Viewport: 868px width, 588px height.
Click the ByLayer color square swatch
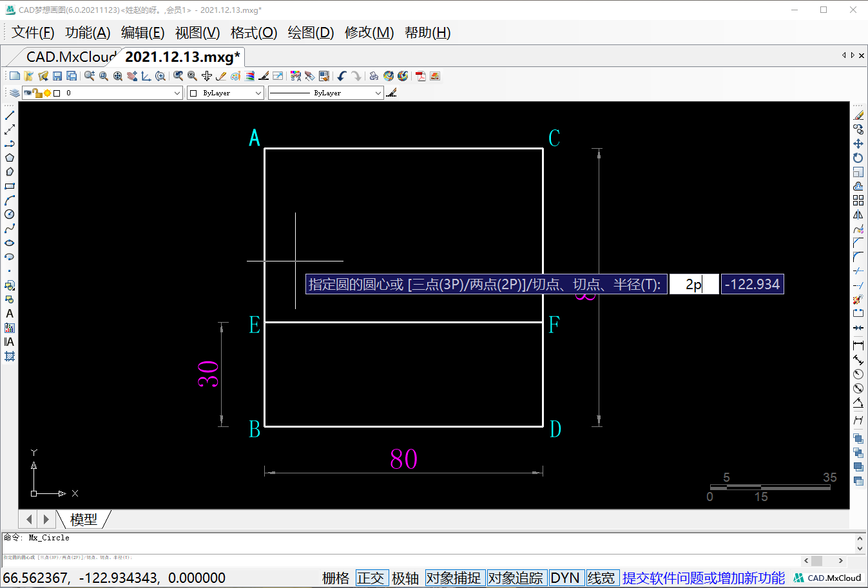point(193,93)
